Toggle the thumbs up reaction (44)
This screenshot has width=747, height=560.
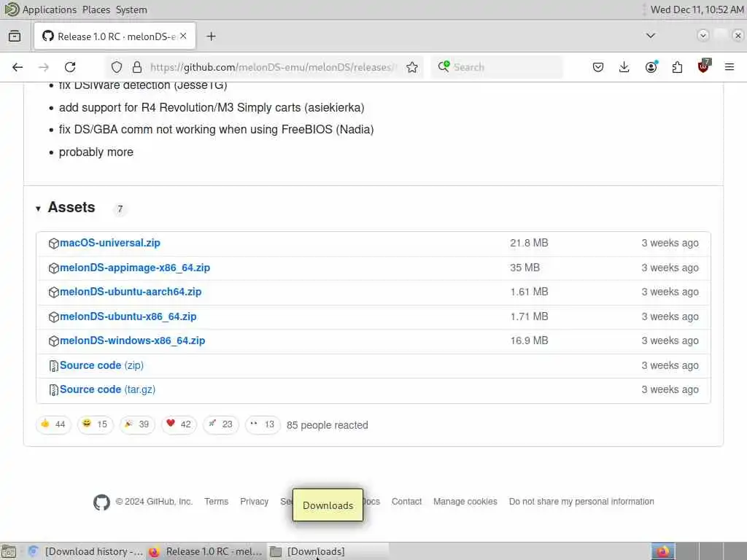click(x=53, y=424)
